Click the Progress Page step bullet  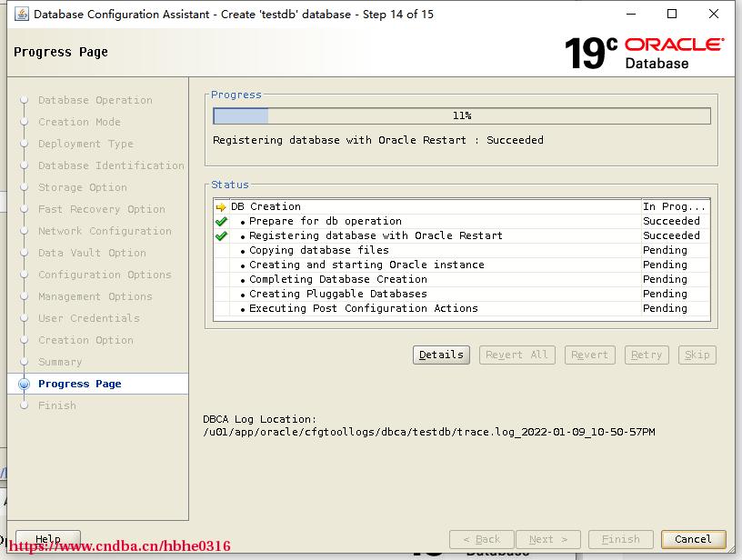[x=25, y=384]
